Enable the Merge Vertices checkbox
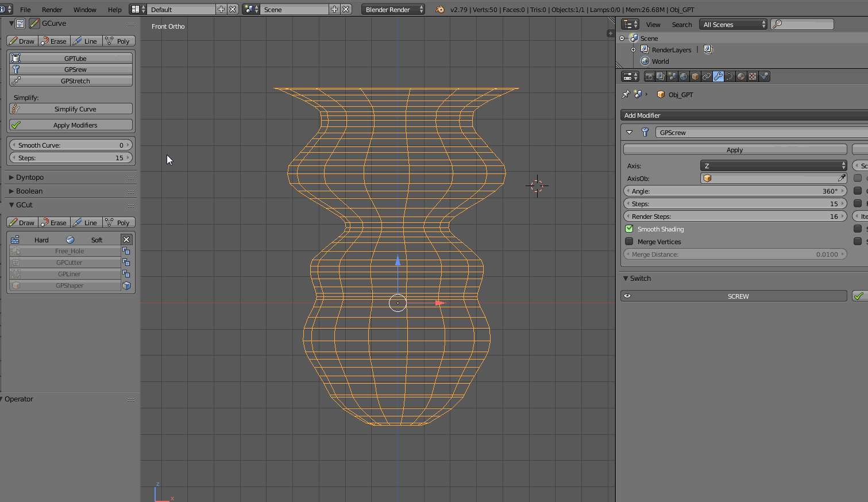The height and width of the screenshot is (502, 868). (629, 241)
